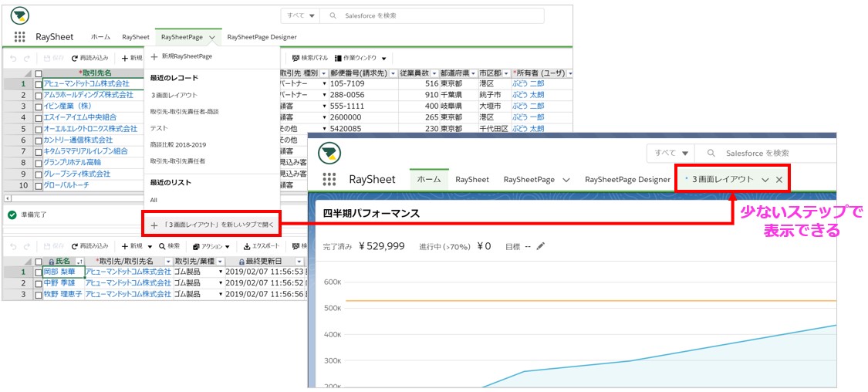This screenshot has height=392, width=868.
Task: Check the グローバルトーチ row
Action: click(x=39, y=185)
